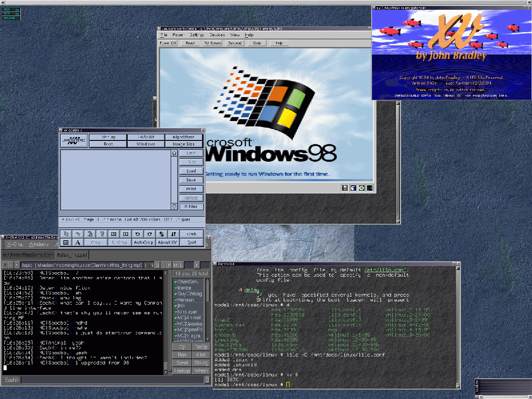Open the Image Size menu in xv controls

[x=184, y=144]
